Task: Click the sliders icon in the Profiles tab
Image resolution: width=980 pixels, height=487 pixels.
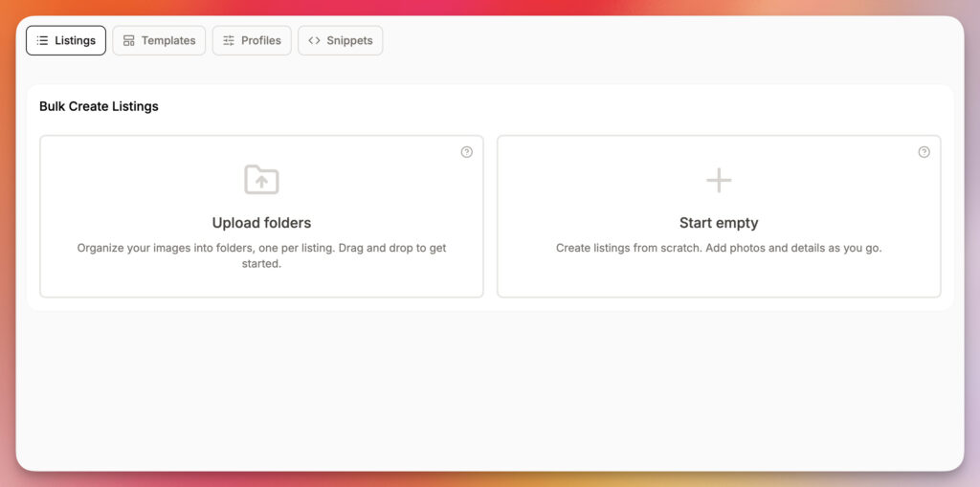Action: 229,41
